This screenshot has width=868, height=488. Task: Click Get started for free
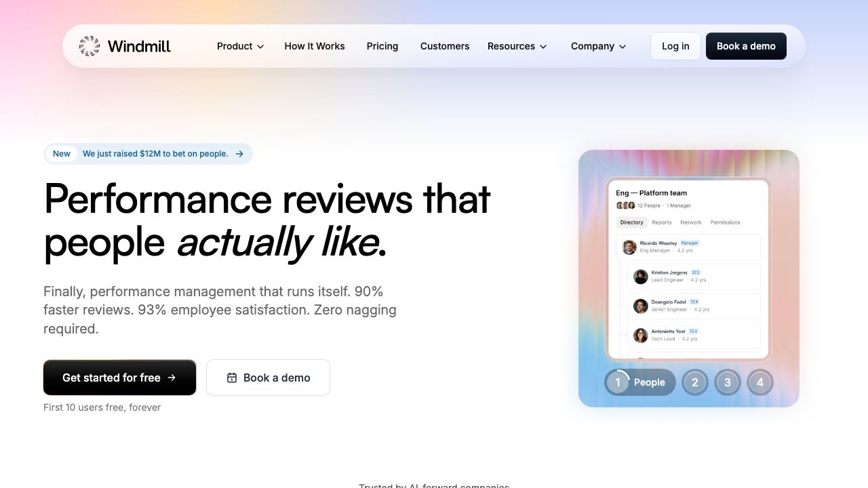point(120,378)
